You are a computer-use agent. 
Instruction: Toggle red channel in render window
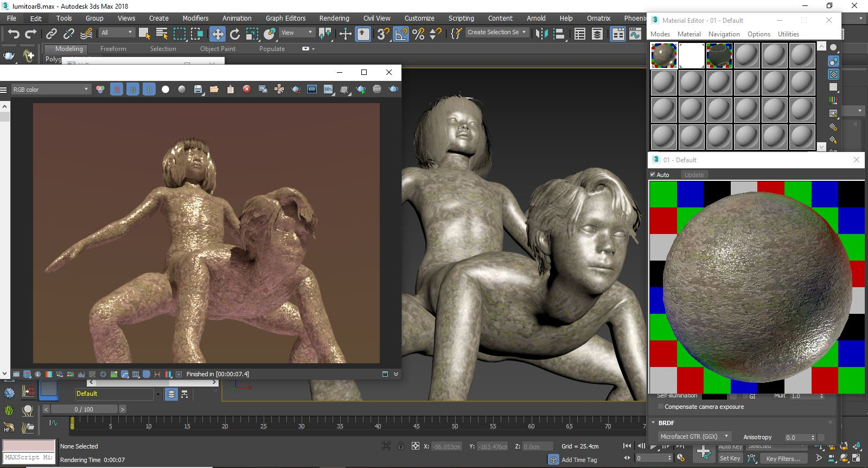point(117,89)
